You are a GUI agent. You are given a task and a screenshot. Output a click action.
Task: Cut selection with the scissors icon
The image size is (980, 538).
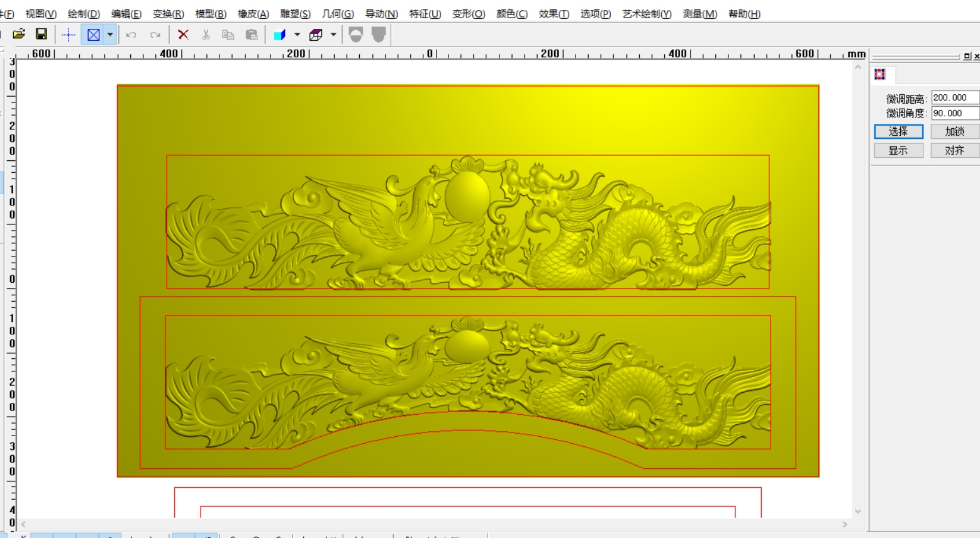coord(206,35)
